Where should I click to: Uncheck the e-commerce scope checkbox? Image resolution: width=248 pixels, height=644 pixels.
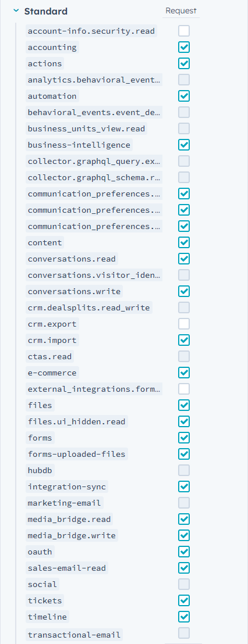coord(184,373)
